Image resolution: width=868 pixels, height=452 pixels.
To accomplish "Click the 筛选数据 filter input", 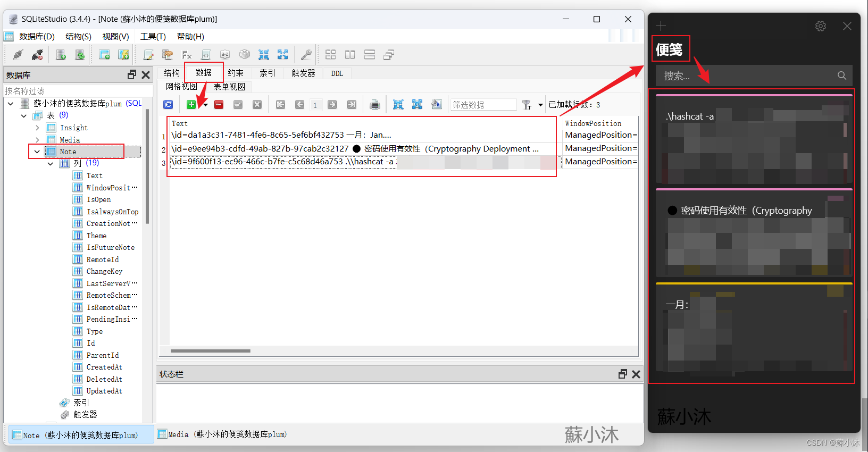I will [483, 105].
